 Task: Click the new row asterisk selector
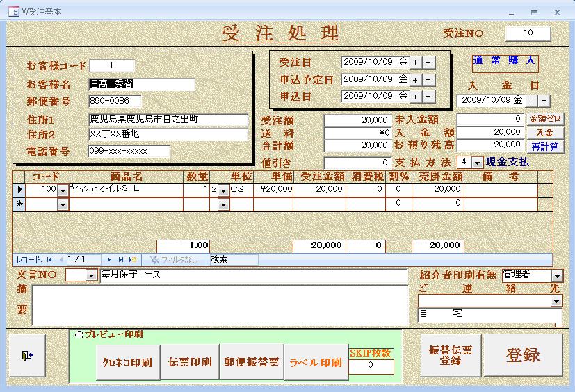[19, 204]
